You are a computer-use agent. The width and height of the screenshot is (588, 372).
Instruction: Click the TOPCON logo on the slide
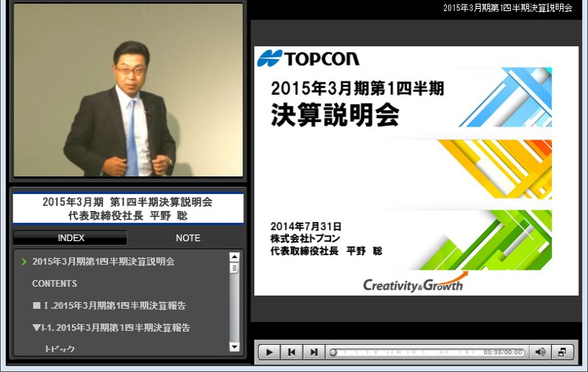pos(308,59)
